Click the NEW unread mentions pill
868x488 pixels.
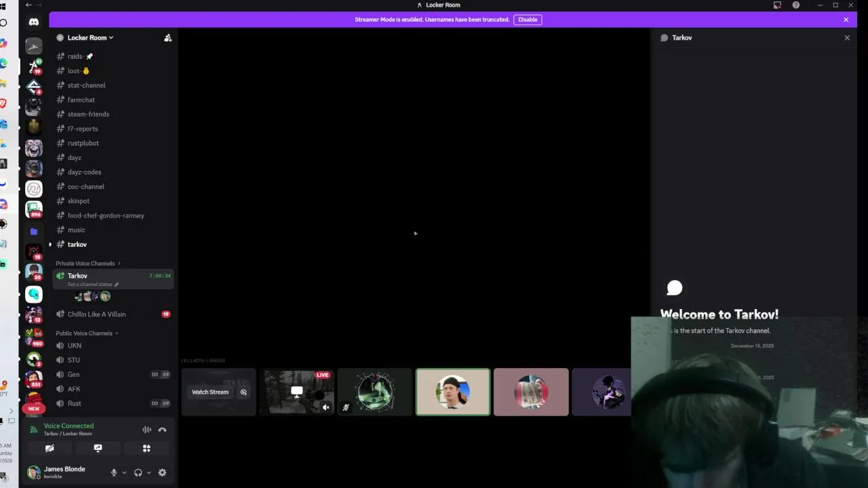(x=34, y=409)
